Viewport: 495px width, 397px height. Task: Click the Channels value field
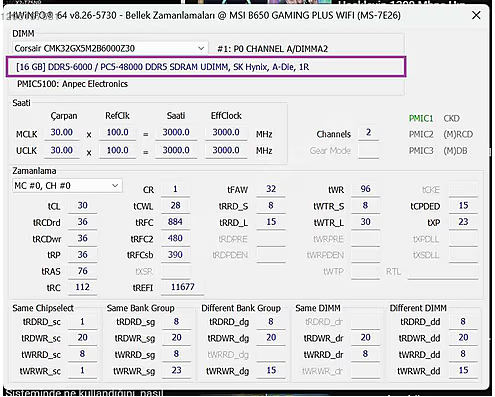pyautogui.click(x=368, y=133)
